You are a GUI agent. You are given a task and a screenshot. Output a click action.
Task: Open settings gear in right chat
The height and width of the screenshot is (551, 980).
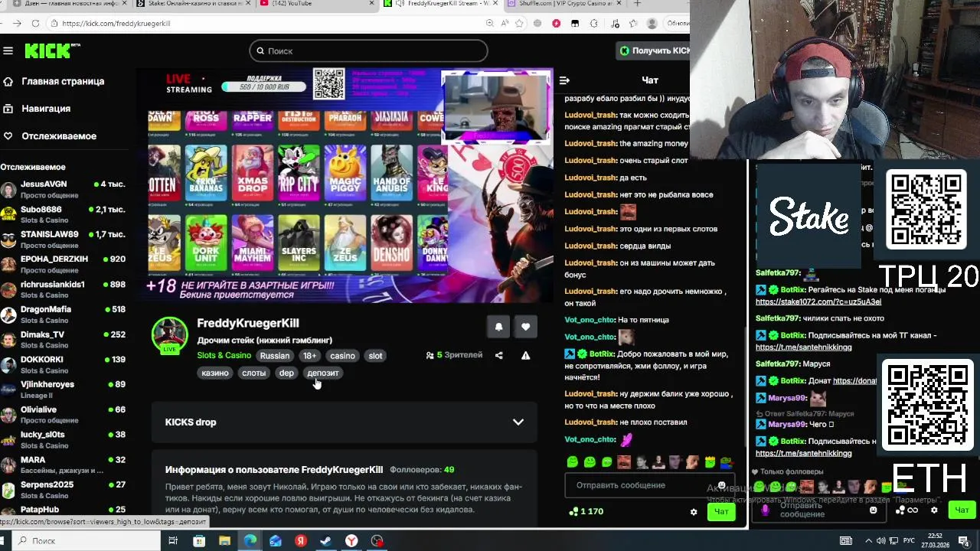[x=934, y=510]
